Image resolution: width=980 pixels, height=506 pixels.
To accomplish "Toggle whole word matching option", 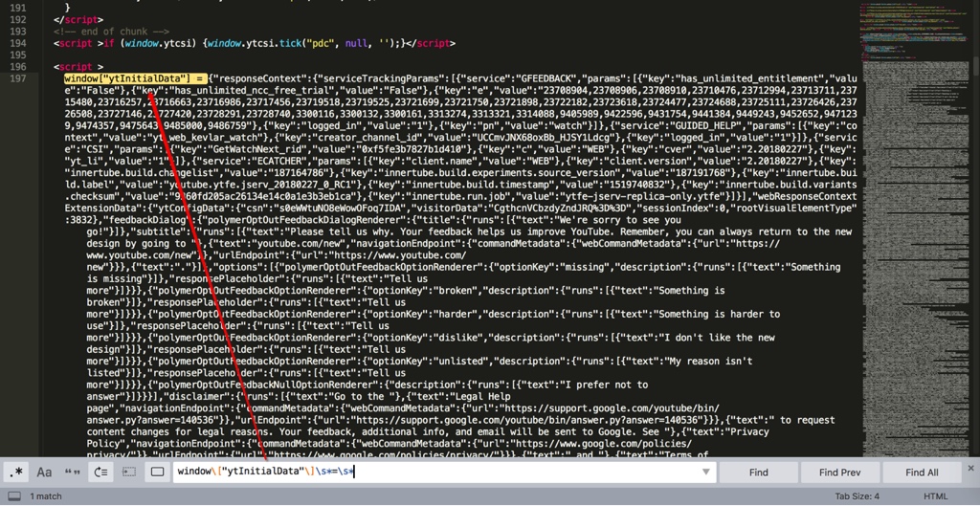I will (73, 473).
